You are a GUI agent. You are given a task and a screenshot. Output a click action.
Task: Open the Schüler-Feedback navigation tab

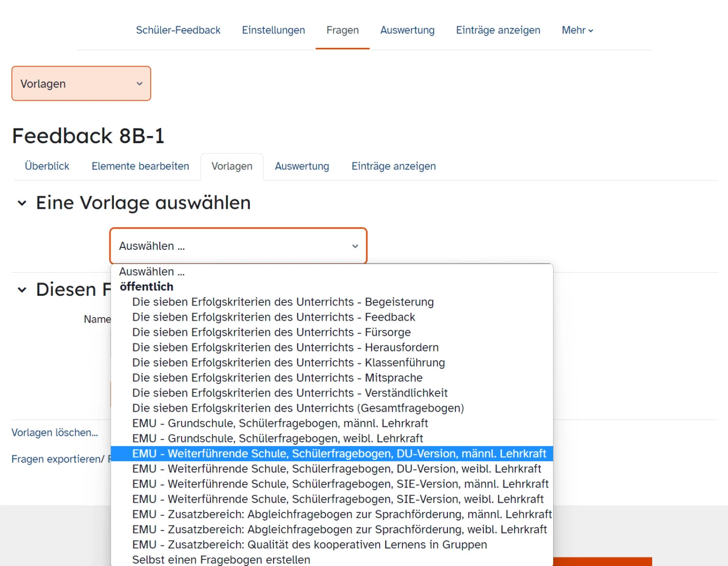pos(178,30)
